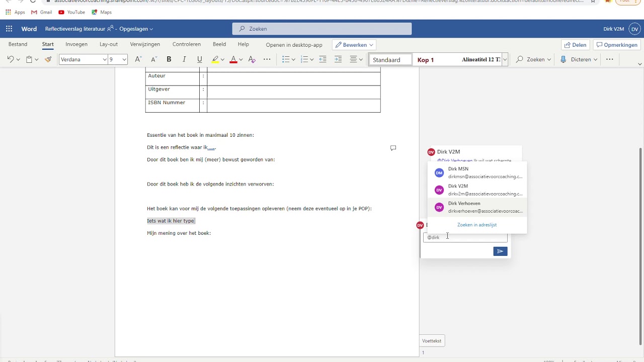The image size is (644, 362).
Task: Click Openen in desktop-app
Action: [294, 45]
